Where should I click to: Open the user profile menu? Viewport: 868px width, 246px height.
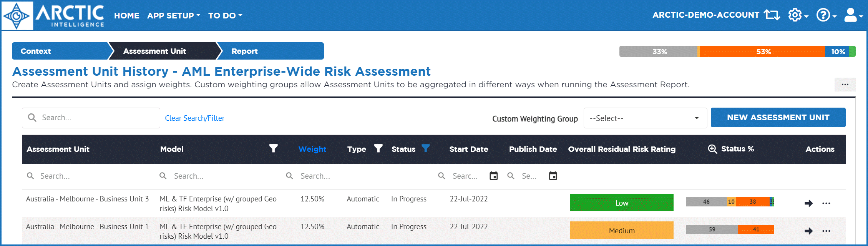(x=853, y=15)
